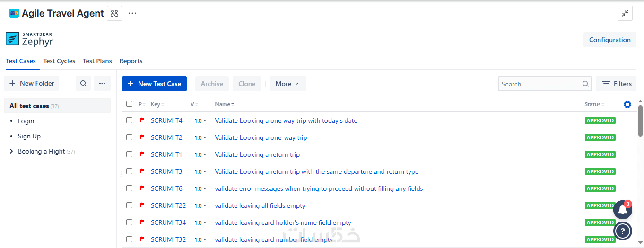Expand the Booking a Flight folder
Screen dimensions: 644x248
click(12, 151)
